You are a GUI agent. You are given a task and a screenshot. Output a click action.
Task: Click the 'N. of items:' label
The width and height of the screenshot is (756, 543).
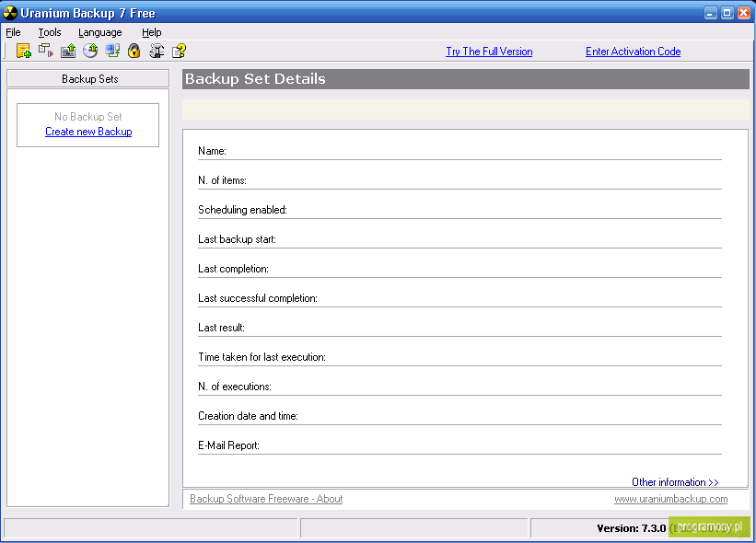pos(222,180)
